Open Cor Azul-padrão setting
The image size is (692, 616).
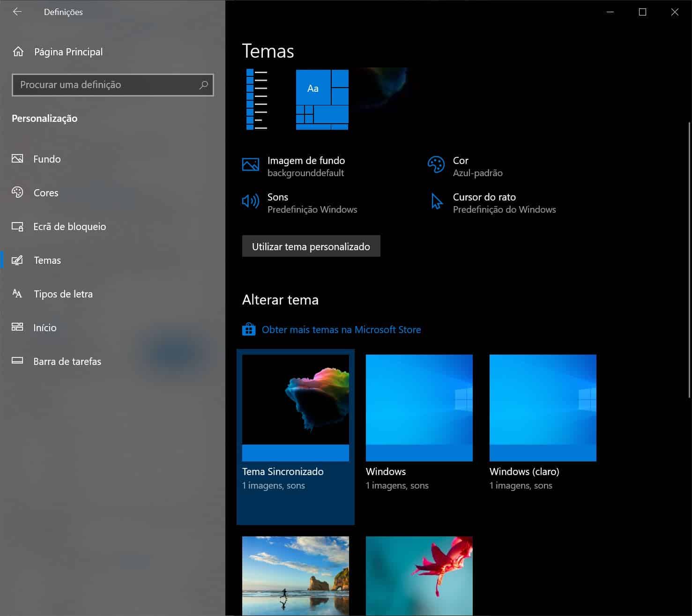pyautogui.click(x=465, y=166)
